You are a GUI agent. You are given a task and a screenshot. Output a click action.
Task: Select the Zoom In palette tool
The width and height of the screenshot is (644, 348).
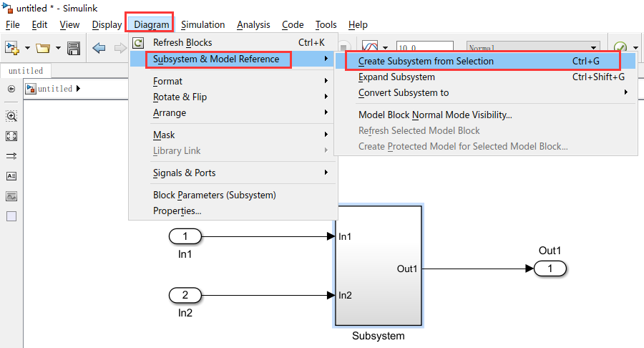click(11, 116)
